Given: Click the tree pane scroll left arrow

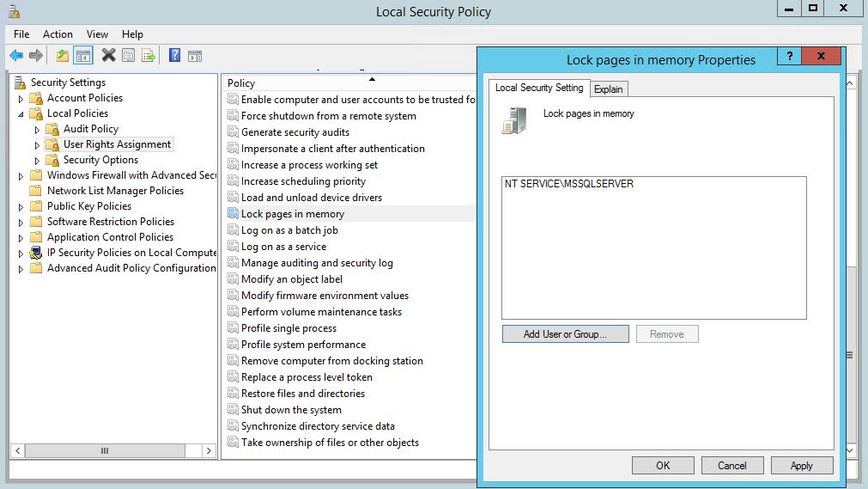Looking at the screenshot, I should click(x=18, y=450).
